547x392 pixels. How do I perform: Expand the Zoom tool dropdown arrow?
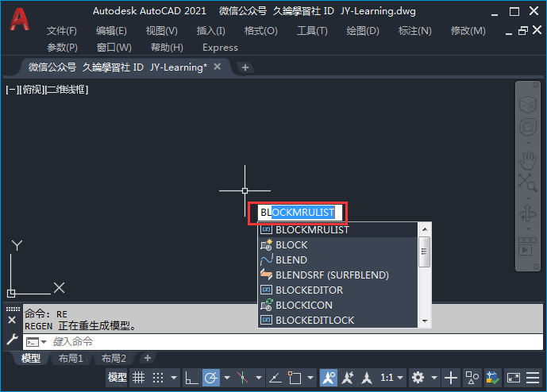pyautogui.click(x=528, y=198)
